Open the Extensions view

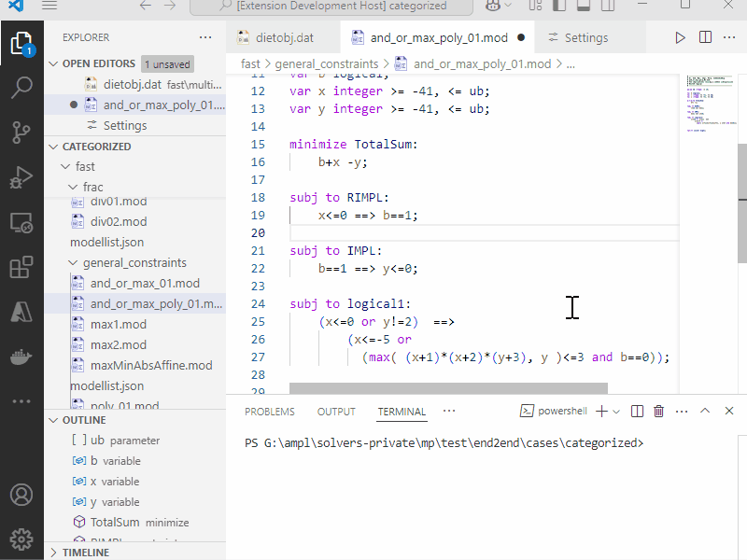(x=21, y=267)
